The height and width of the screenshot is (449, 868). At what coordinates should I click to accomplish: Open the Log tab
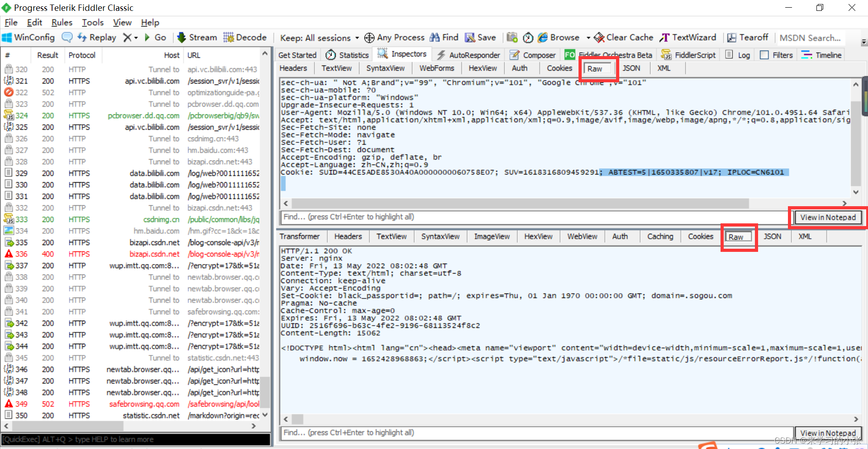pos(738,55)
